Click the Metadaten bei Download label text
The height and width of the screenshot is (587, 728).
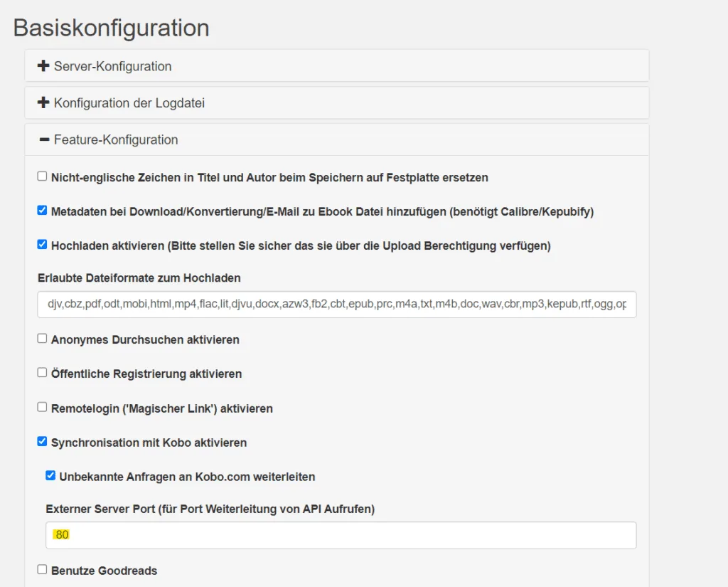click(x=322, y=212)
